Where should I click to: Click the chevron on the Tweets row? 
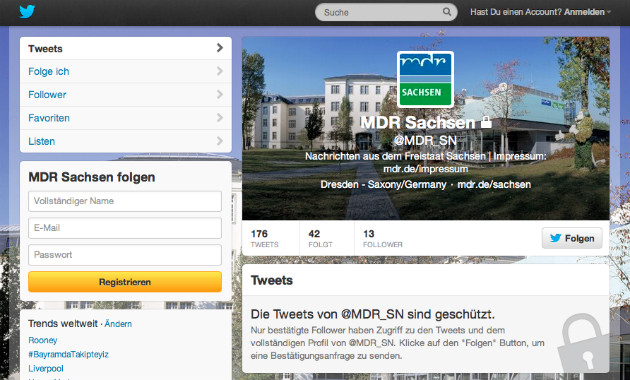click(x=219, y=48)
